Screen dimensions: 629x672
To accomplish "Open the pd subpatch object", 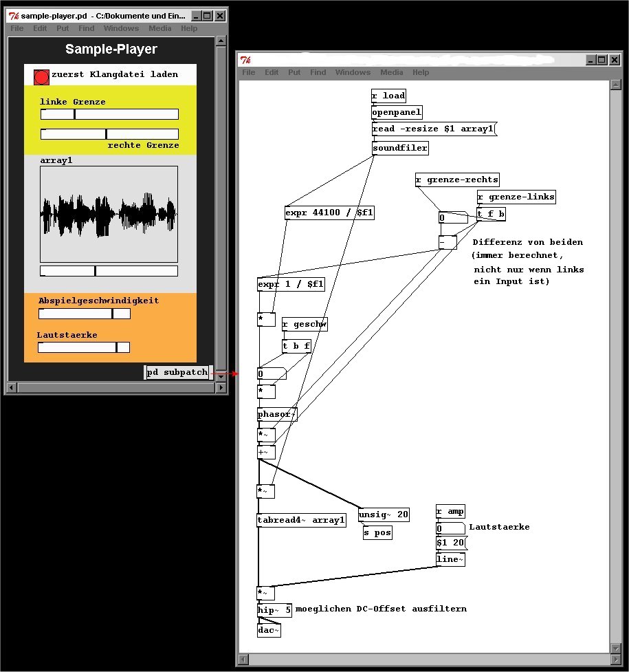I will [177, 372].
